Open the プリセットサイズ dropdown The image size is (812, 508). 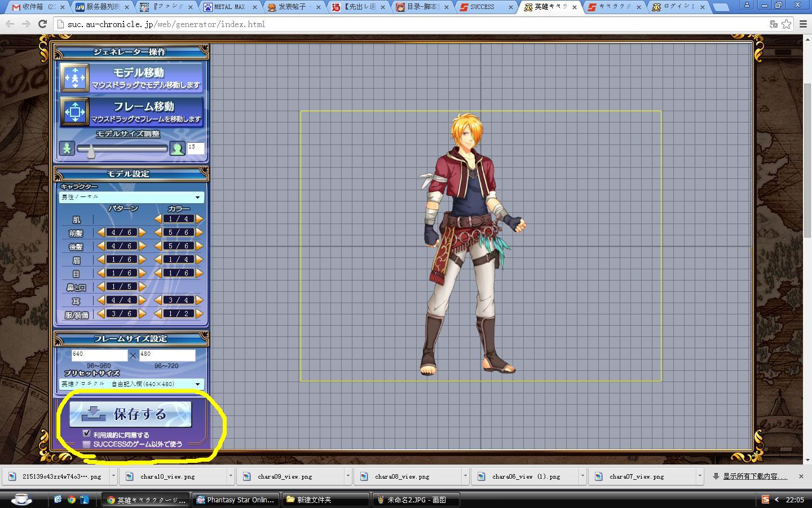click(x=131, y=384)
